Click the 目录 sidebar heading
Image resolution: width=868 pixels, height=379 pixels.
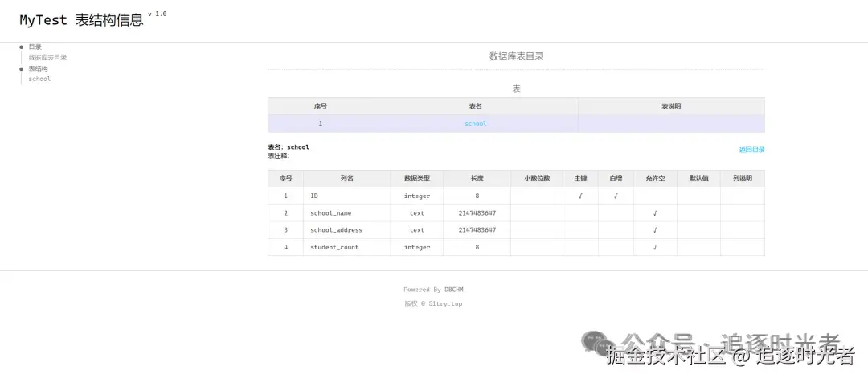pyautogui.click(x=35, y=47)
